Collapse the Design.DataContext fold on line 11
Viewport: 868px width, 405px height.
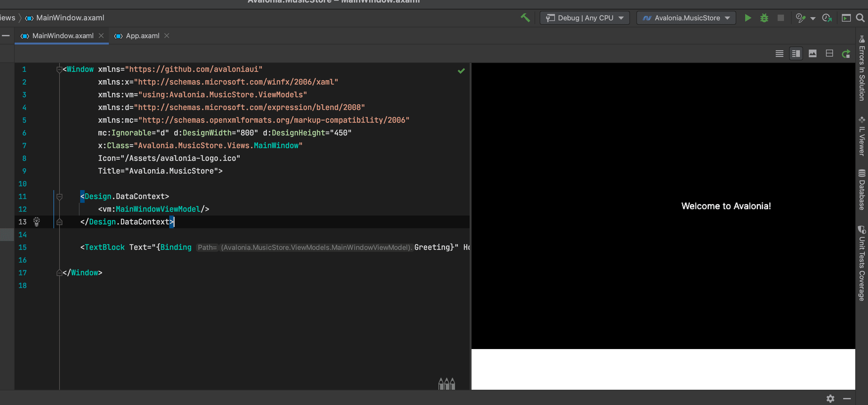[x=59, y=196]
